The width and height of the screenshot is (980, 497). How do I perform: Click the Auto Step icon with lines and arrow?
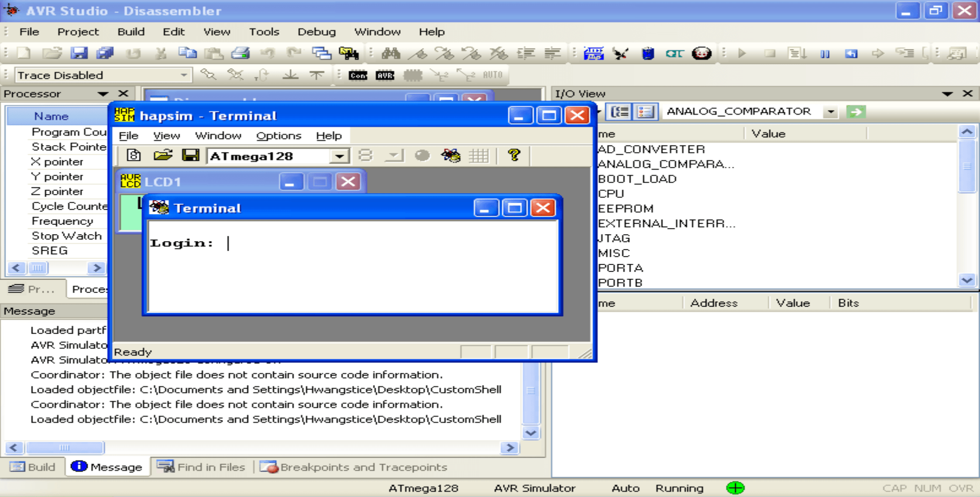coord(797,53)
